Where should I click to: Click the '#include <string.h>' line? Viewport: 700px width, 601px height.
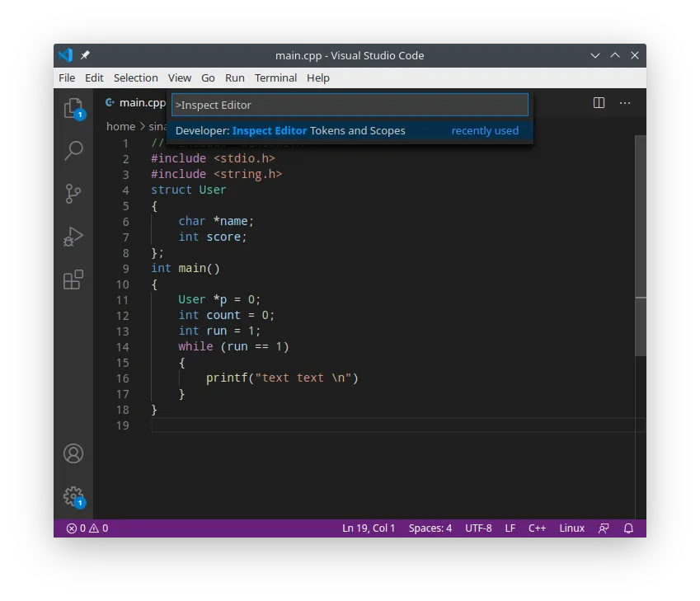pyautogui.click(x=217, y=174)
